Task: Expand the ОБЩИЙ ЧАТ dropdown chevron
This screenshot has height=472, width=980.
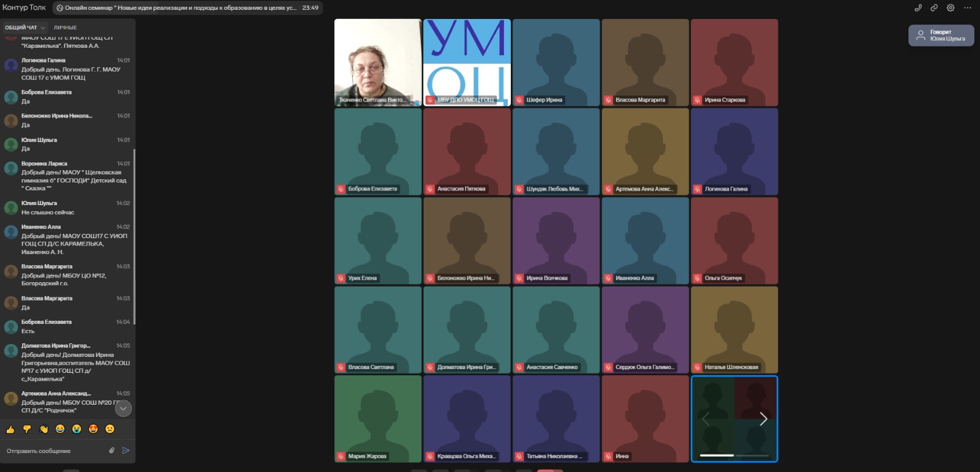Action: (x=43, y=28)
